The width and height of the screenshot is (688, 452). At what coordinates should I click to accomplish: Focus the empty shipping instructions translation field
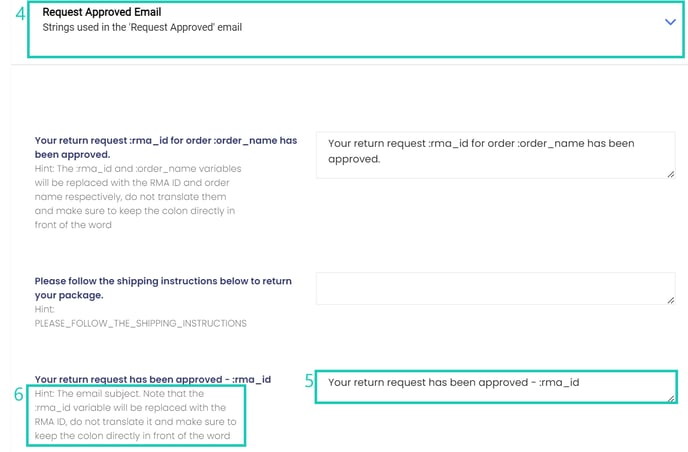pos(495,288)
